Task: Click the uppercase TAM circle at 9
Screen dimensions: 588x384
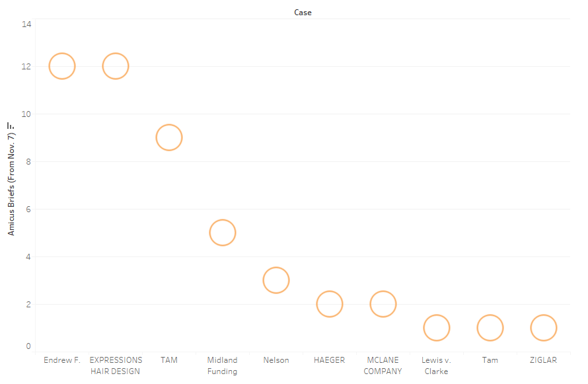Action: tap(169, 137)
